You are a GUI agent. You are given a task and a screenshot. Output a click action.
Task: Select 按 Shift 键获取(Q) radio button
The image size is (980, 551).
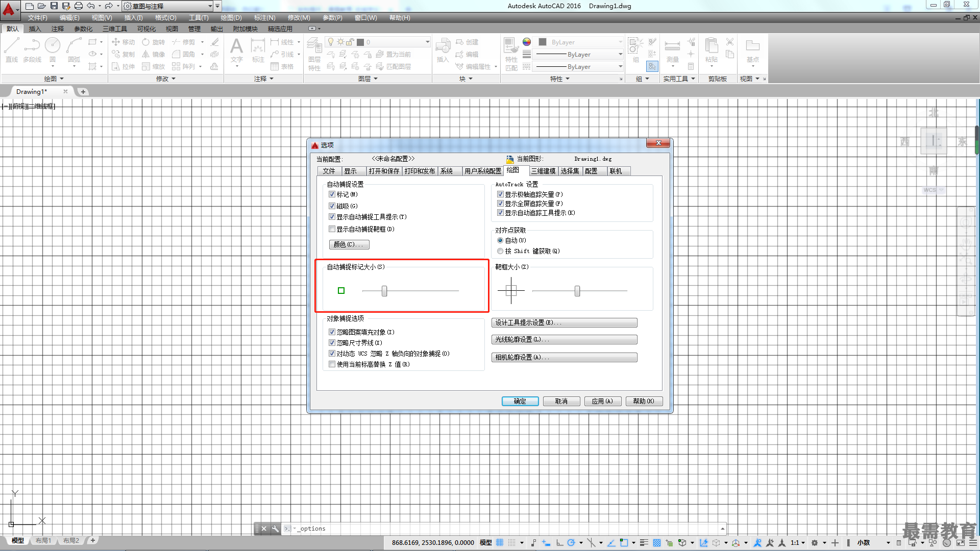tap(500, 251)
